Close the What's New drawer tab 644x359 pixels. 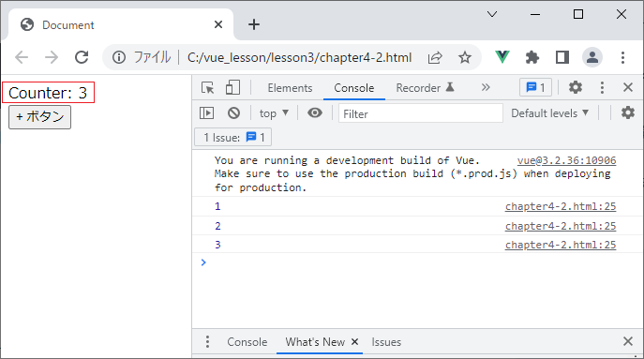[x=355, y=342]
